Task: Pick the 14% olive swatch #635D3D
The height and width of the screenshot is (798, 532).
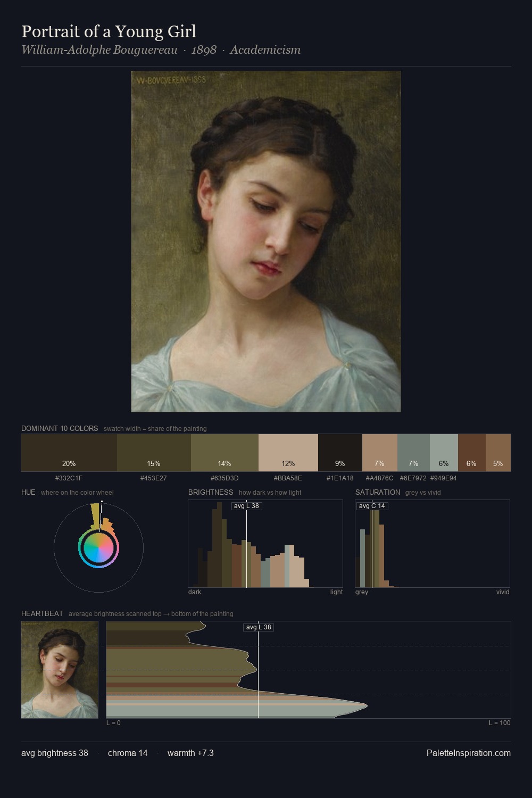Action: coord(225,453)
